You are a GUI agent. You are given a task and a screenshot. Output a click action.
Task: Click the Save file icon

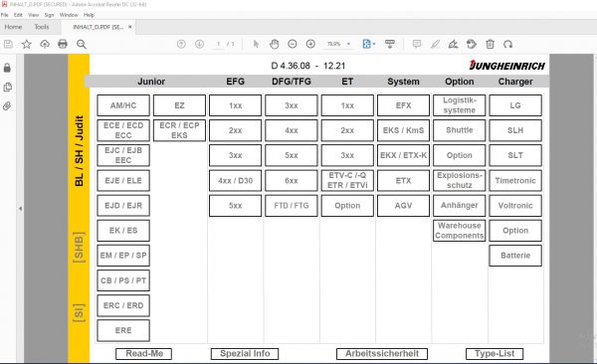[x=8, y=44]
